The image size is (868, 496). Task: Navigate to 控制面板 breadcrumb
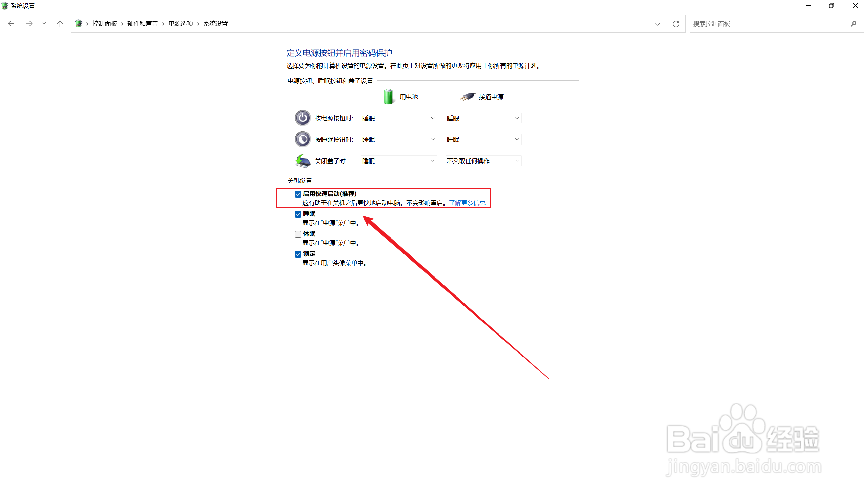[105, 23]
